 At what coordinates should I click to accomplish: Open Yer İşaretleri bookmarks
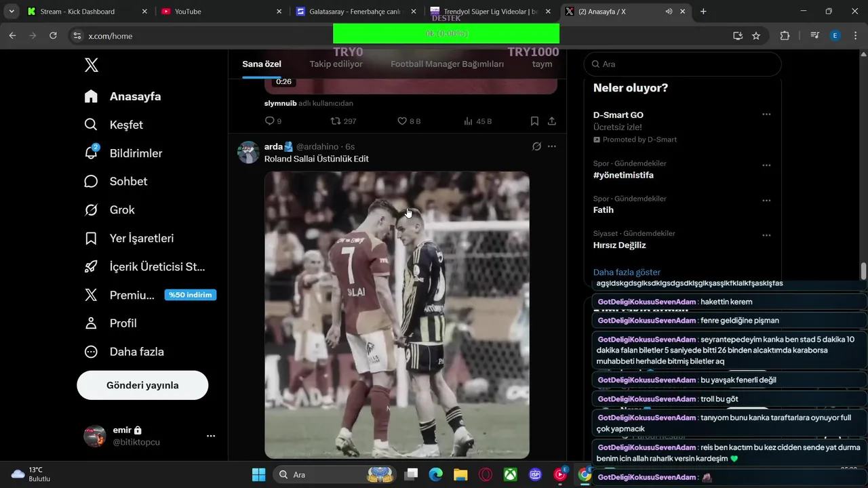129,239
